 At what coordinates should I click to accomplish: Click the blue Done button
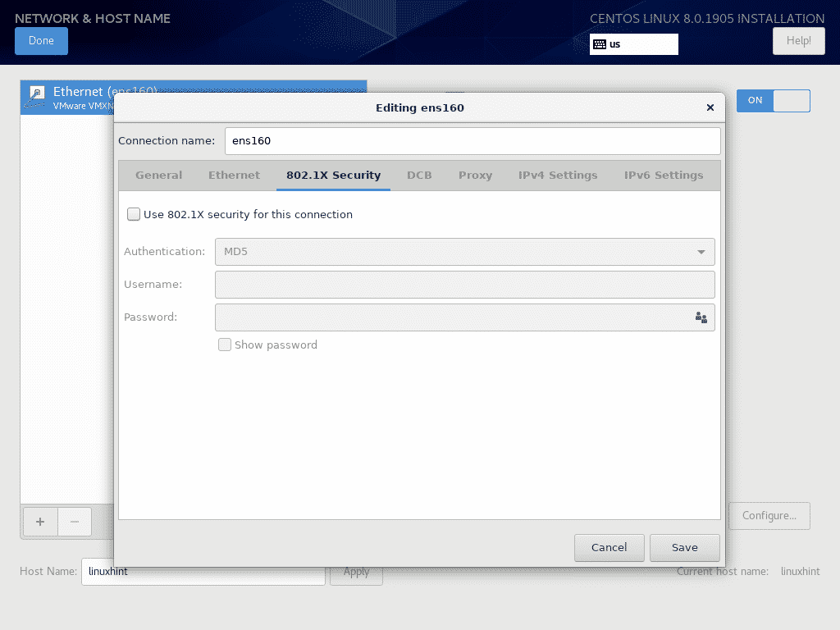41,41
